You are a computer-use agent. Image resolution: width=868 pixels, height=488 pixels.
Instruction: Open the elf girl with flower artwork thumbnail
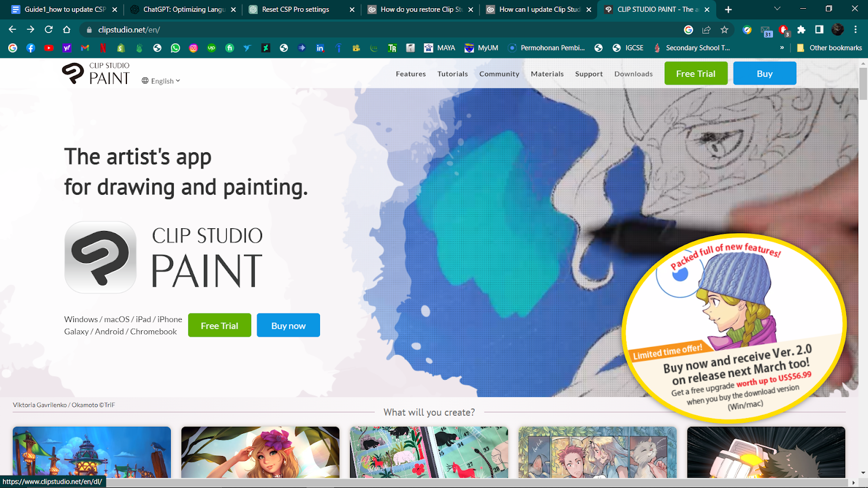pyautogui.click(x=260, y=452)
